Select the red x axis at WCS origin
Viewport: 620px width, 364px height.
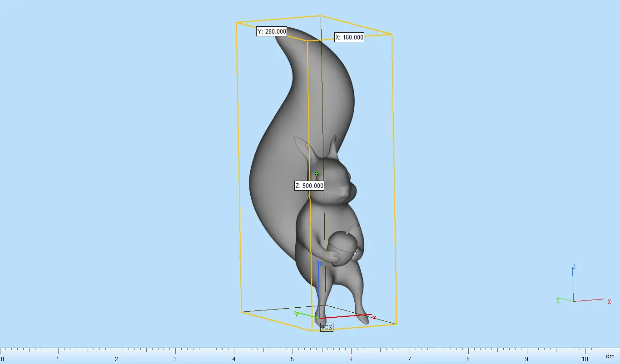click(x=346, y=316)
